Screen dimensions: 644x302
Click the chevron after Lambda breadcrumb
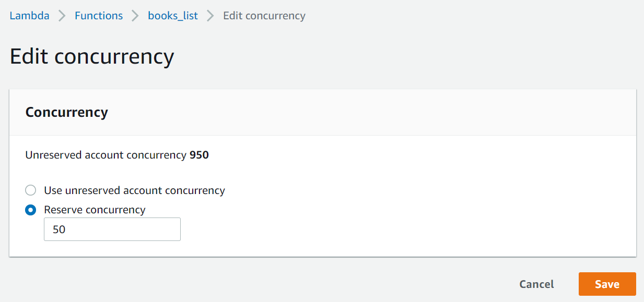(x=62, y=16)
